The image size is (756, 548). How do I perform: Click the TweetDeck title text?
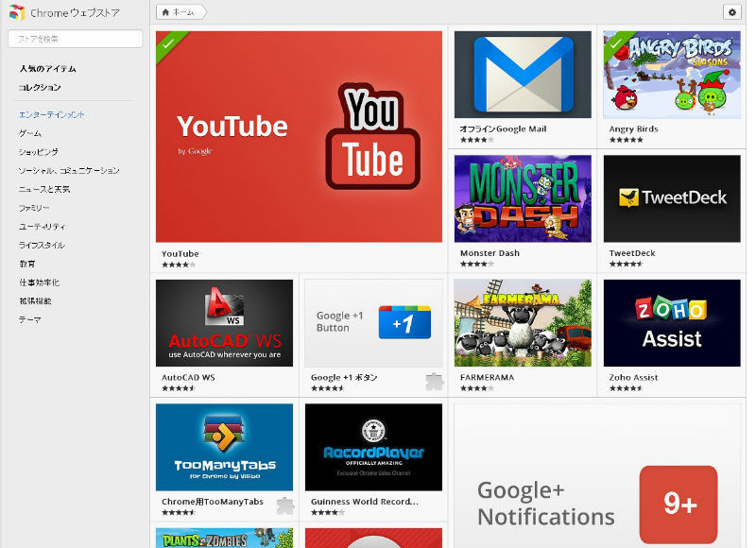tap(631, 253)
